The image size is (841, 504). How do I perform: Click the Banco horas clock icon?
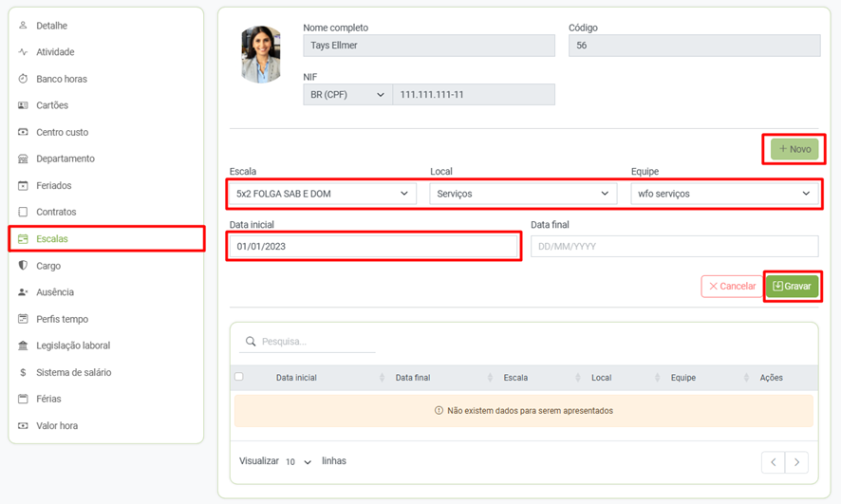click(23, 79)
